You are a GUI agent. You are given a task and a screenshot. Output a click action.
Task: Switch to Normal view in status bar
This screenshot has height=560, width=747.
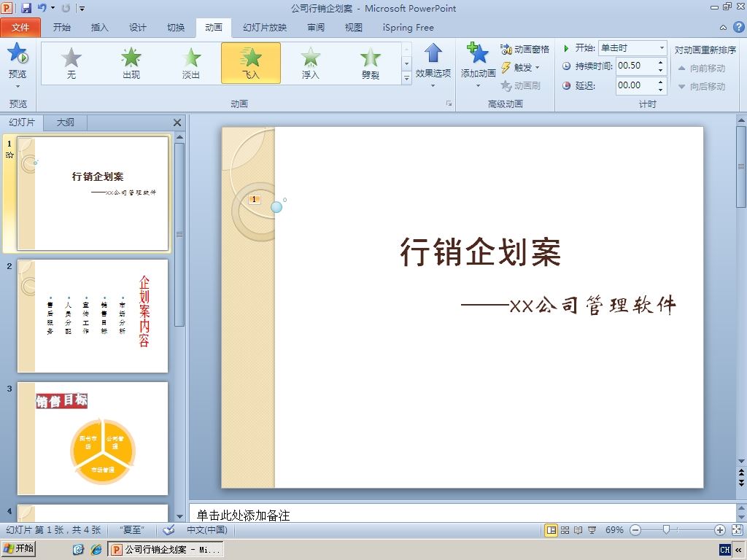point(551,530)
